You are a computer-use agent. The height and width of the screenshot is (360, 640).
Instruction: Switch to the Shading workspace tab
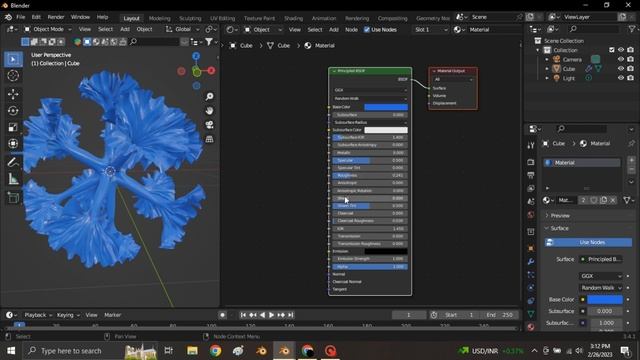click(x=293, y=18)
